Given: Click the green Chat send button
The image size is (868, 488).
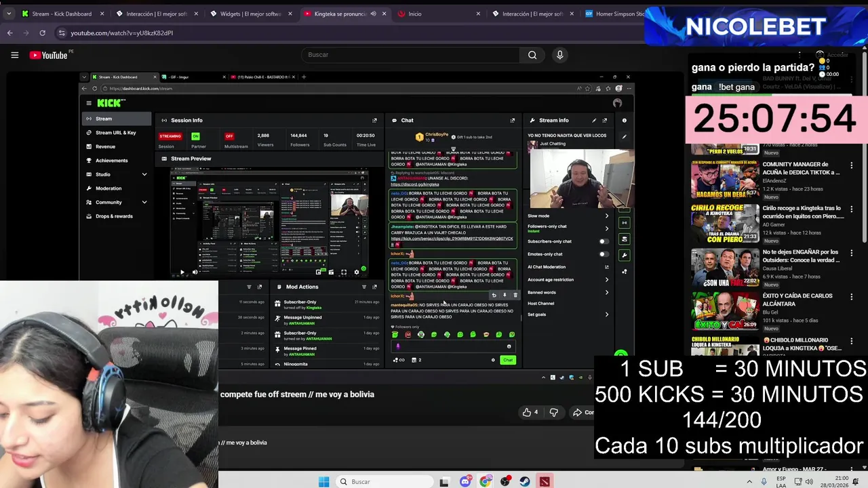Looking at the screenshot, I should tap(508, 360).
